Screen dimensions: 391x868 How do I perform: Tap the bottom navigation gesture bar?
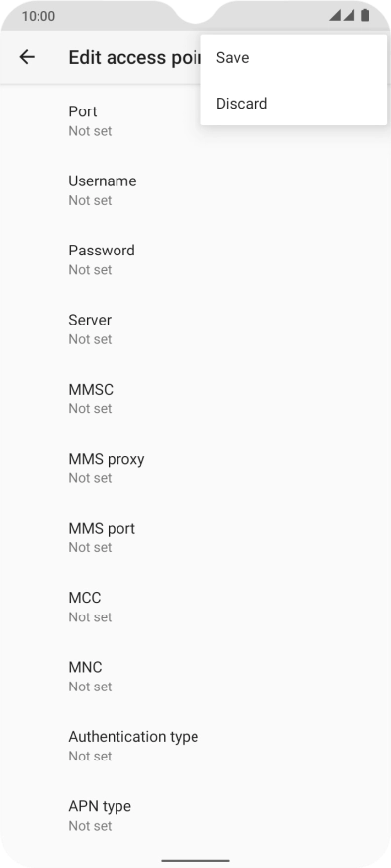195,861
